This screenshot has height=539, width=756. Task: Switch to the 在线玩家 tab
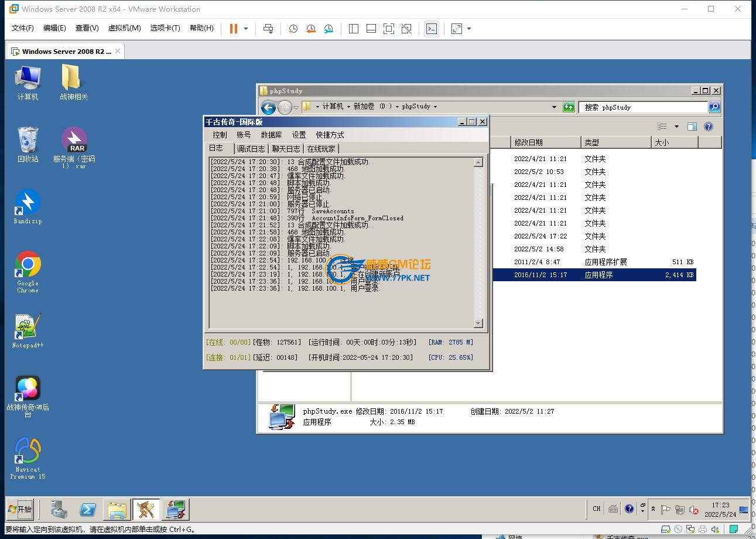321,149
